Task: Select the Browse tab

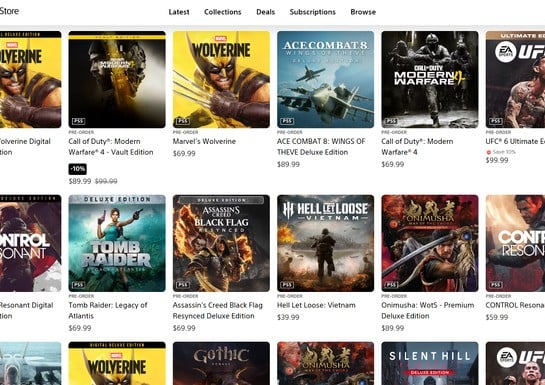Action: point(363,12)
